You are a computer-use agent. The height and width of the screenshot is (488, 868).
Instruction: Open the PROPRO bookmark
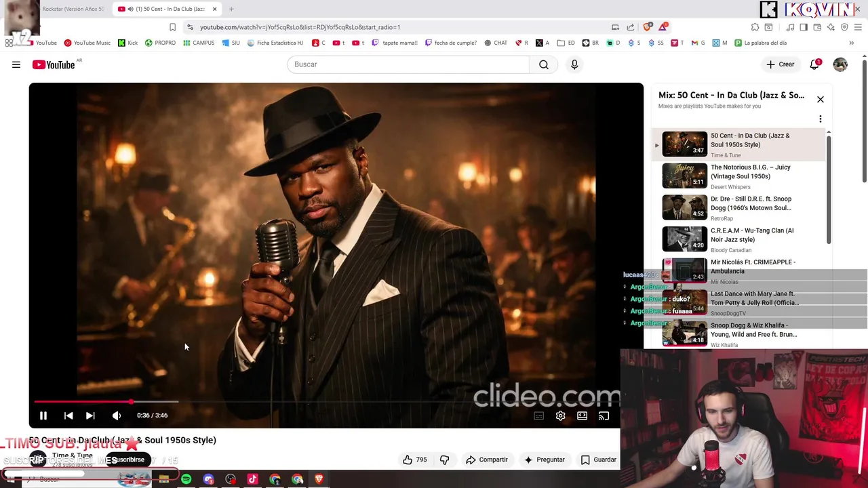160,43
